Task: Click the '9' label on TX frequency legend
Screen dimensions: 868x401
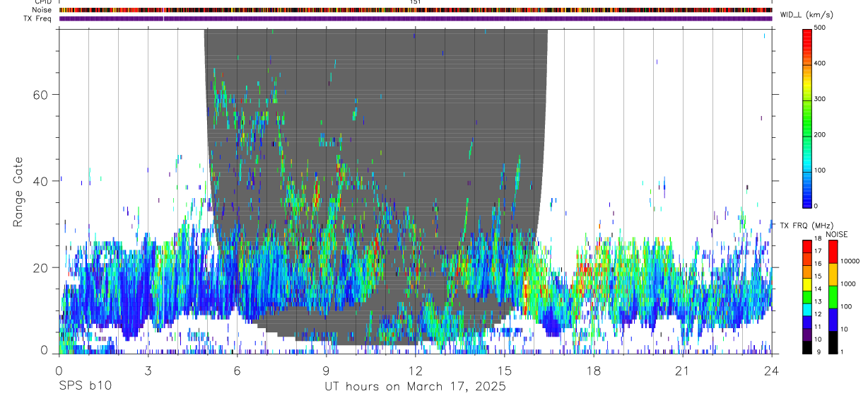Action: click(x=817, y=352)
